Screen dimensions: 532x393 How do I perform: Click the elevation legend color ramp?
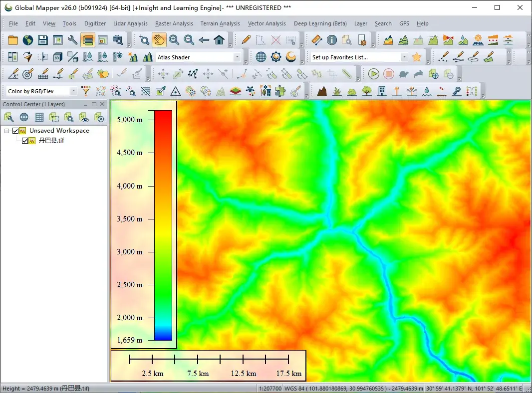[163, 224]
